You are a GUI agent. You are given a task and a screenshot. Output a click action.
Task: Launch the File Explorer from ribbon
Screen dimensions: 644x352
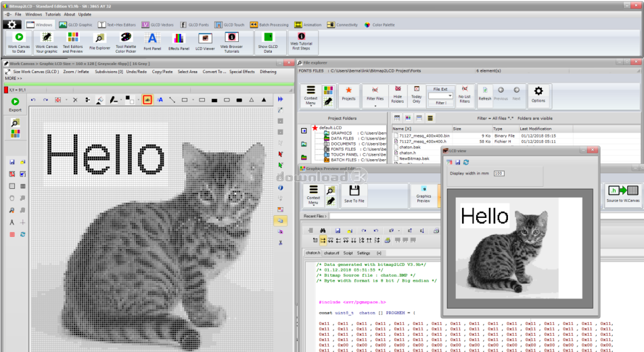coord(100,43)
